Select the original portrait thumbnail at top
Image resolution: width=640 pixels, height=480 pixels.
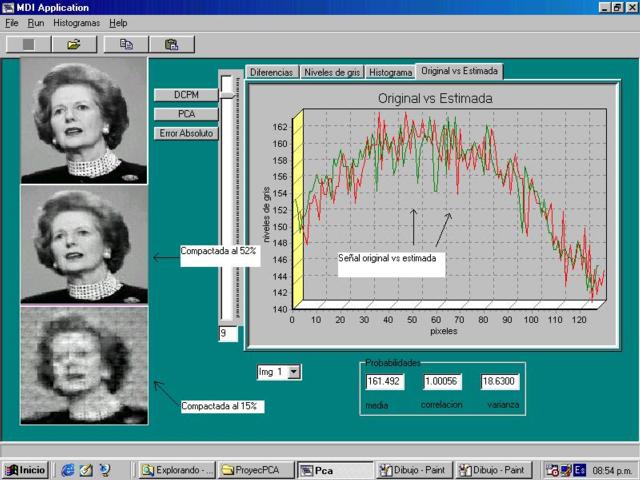pos(84,121)
